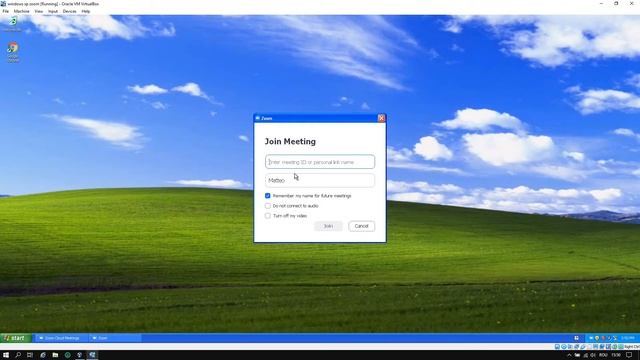This screenshot has width=640, height=360.
Task: Open Windows search magnifier icon
Action: point(18,355)
